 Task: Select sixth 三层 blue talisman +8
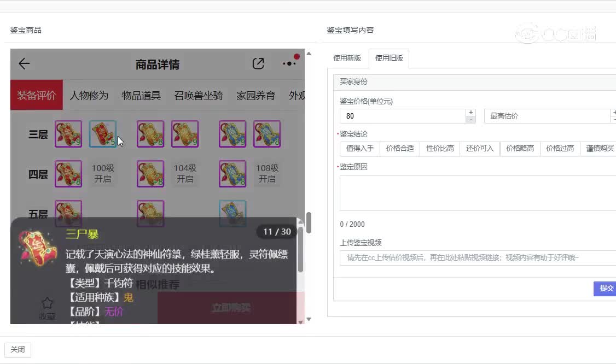click(267, 134)
